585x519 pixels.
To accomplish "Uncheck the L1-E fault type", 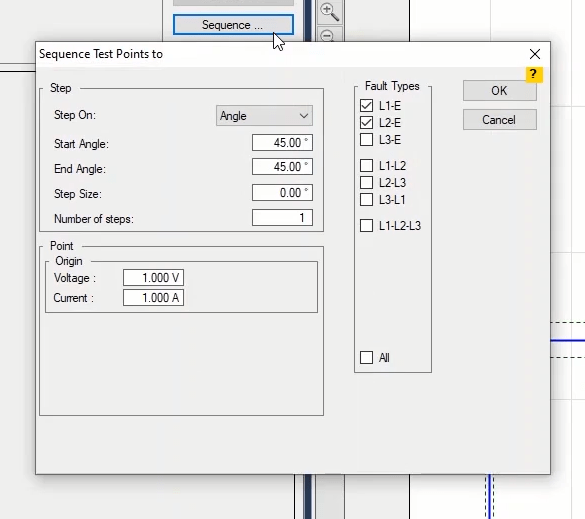I will 366,106.
